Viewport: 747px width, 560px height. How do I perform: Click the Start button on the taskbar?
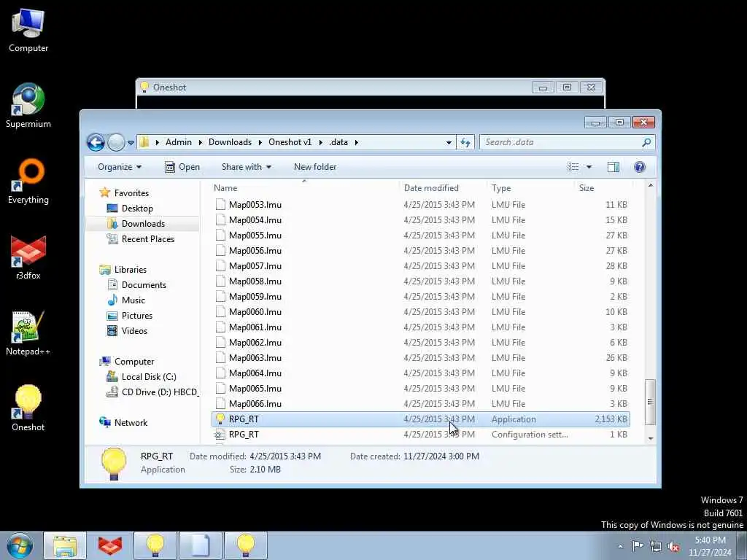point(20,545)
